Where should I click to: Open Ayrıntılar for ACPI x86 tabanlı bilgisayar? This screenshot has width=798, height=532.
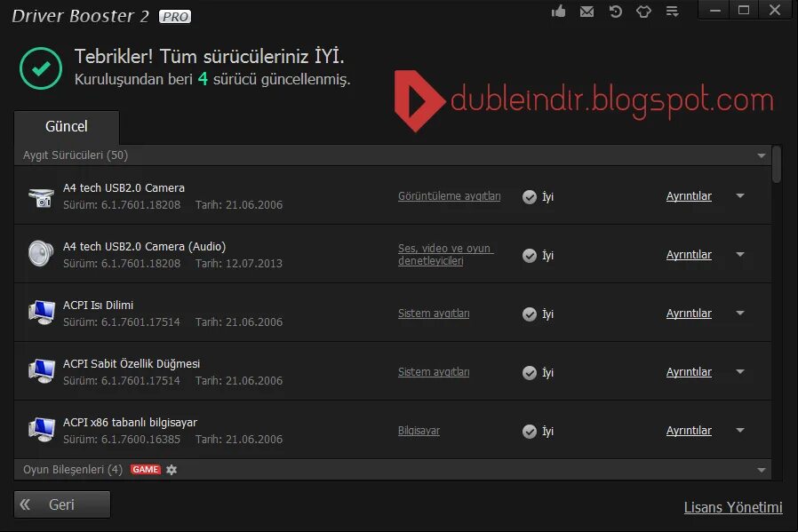(689, 430)
